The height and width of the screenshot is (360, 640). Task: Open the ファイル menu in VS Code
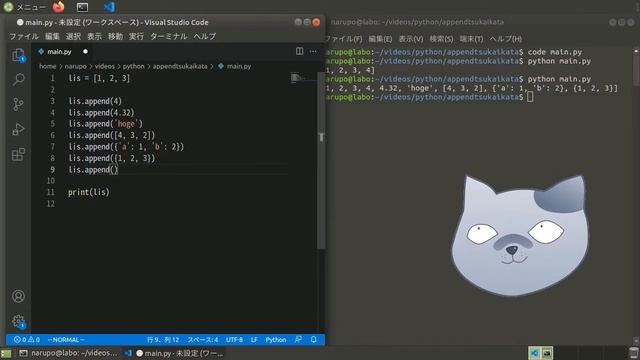coord(24,36)
